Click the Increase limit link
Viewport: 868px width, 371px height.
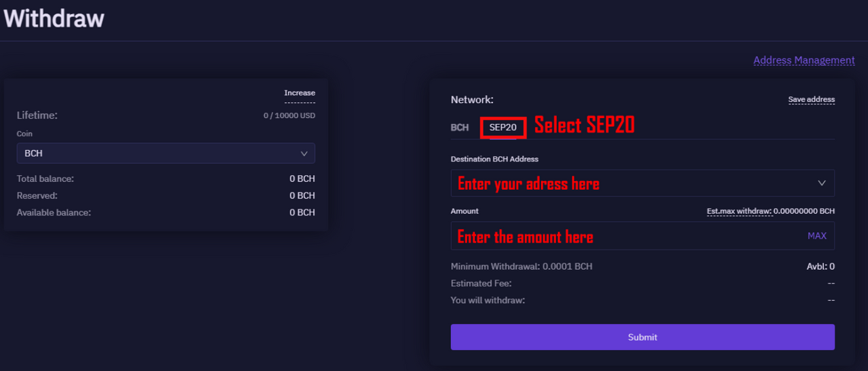coord(300,93)
